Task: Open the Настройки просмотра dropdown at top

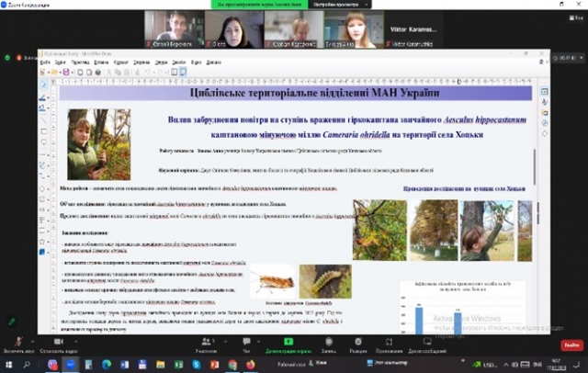Action: [341, 5]
